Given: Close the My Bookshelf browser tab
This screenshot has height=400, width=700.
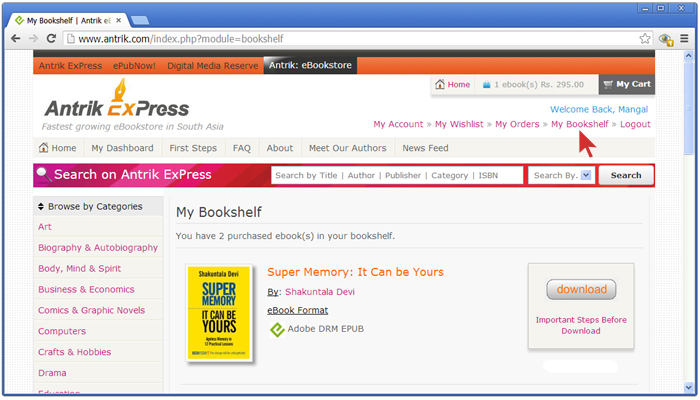Looking at the screenshot, I should 118,21.
